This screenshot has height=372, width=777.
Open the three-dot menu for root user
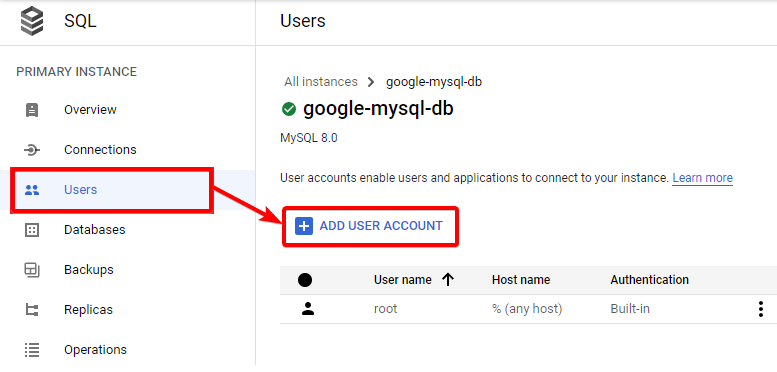pyautogui.click(x=761, y=309)
